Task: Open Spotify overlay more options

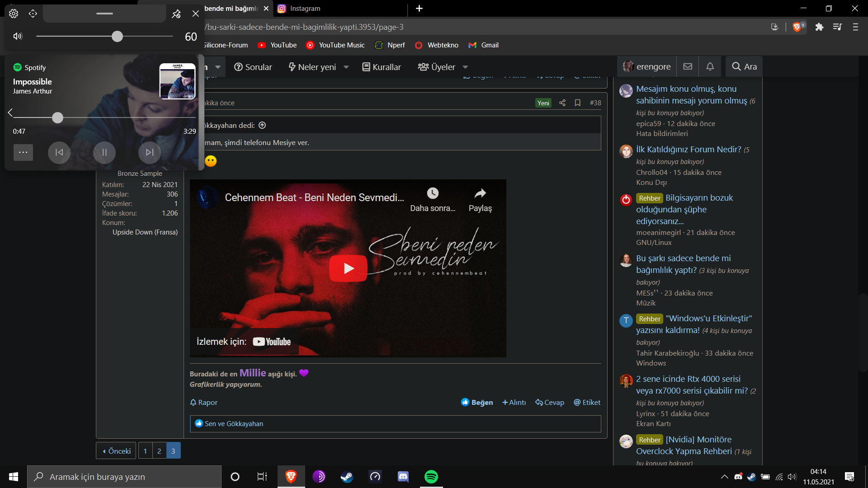Action: [23, 152]
